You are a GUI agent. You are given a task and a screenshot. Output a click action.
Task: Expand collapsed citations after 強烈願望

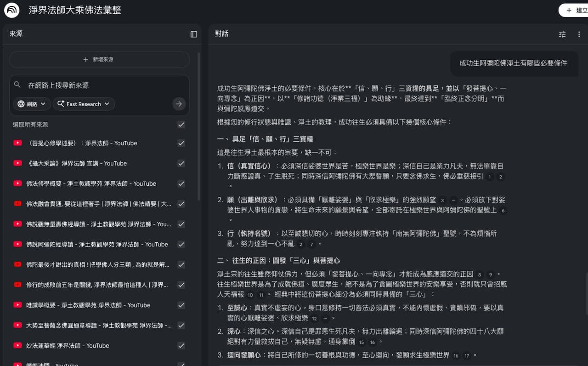[454, 200]
